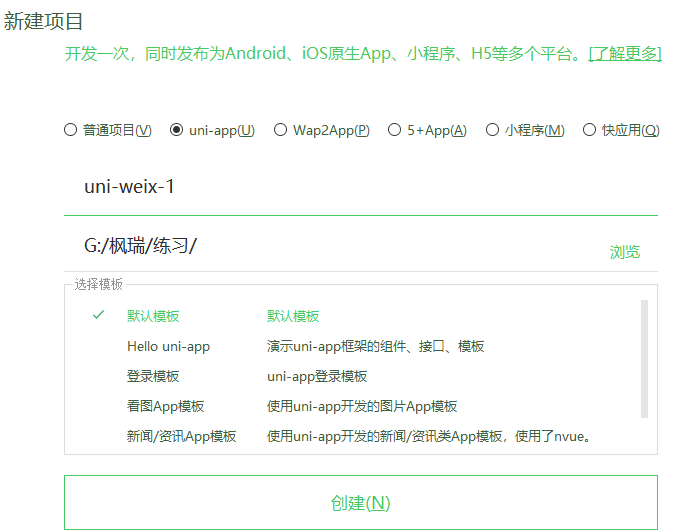Select the 看图App模板 template

[165, 406]
